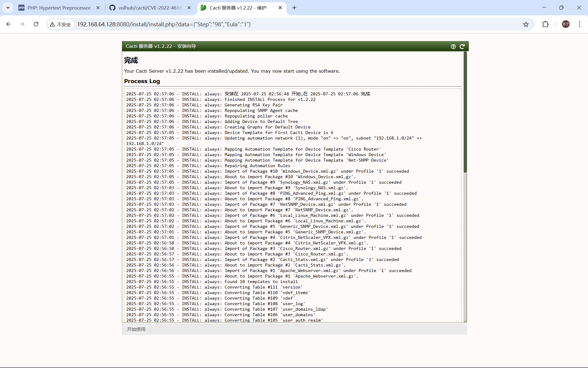Viewport: 588px width, 368px height.
Task: Click log line 'Import of Package #1 Apache_Webserver'
Action: (x=269, y=271)
